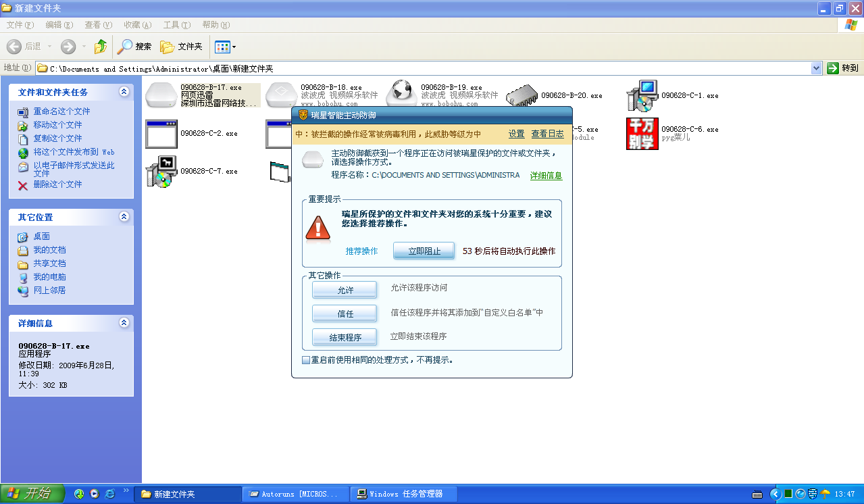The image size is (864, 504).
Task: Click the green download quick launch icon
Action: [x=79, y=494]
